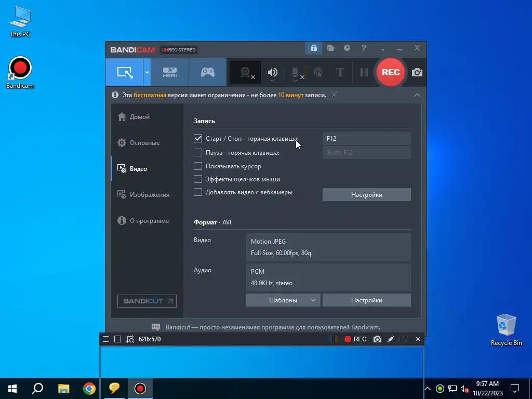Open taskbar search magnifier

click(x=37, y=389)
